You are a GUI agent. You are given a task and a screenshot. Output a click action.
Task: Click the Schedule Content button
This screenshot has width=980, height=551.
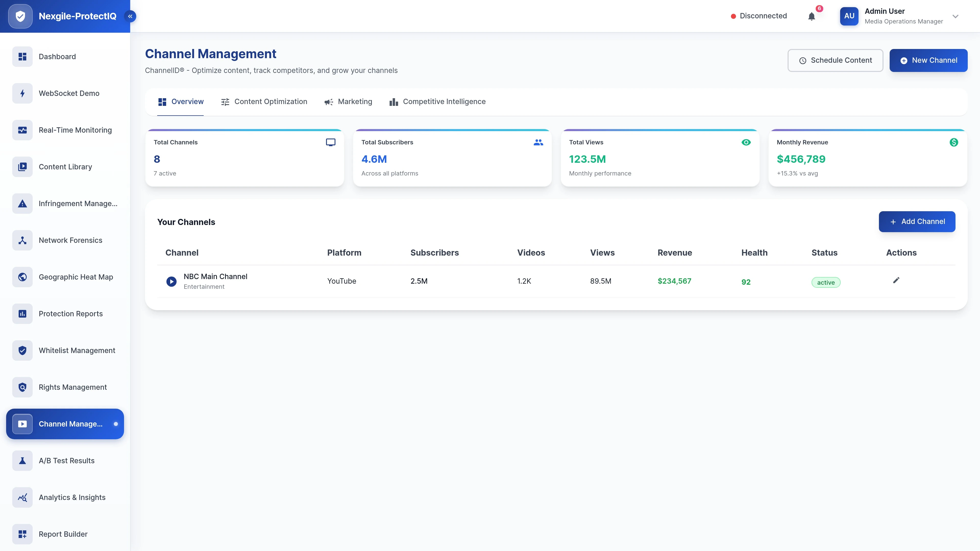[x=836, y=60]
